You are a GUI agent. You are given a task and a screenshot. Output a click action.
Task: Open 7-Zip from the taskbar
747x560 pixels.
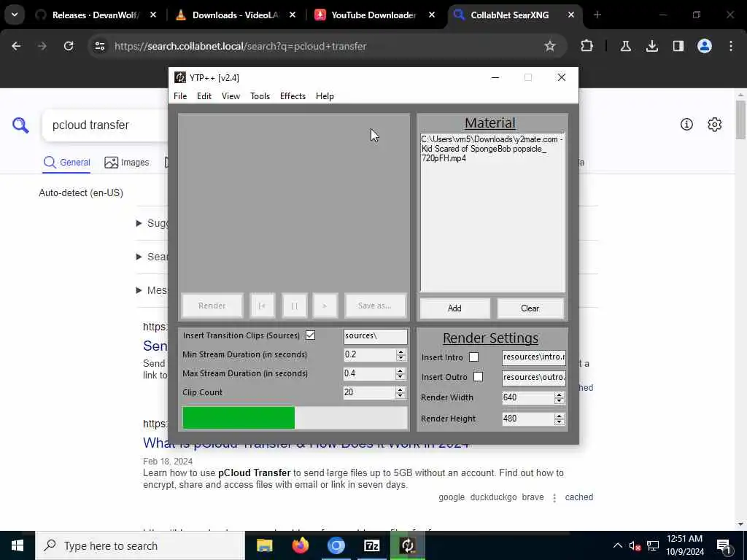[371, 545]
